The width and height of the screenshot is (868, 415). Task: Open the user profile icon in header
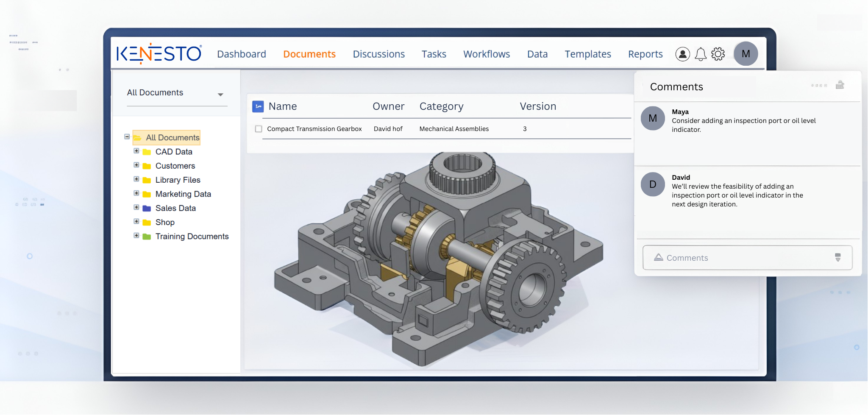point(682,54)
